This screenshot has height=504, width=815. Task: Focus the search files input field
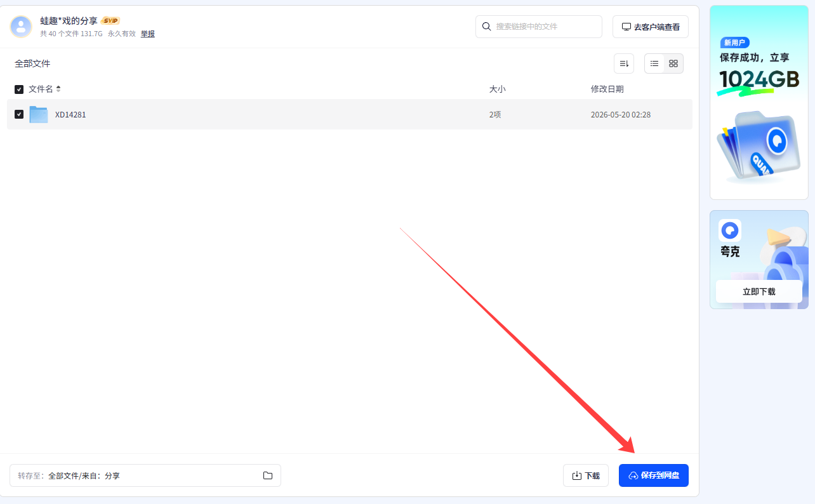point(539,27)
